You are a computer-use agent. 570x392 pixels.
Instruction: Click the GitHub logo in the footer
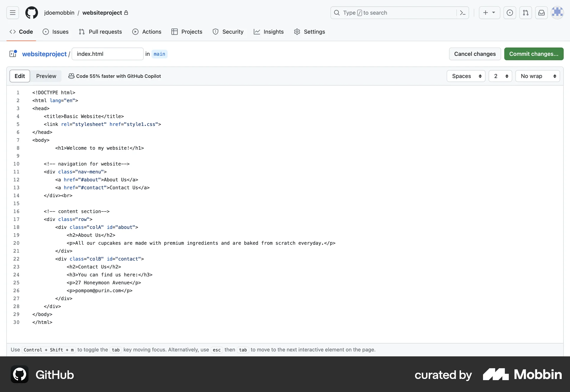19,374
